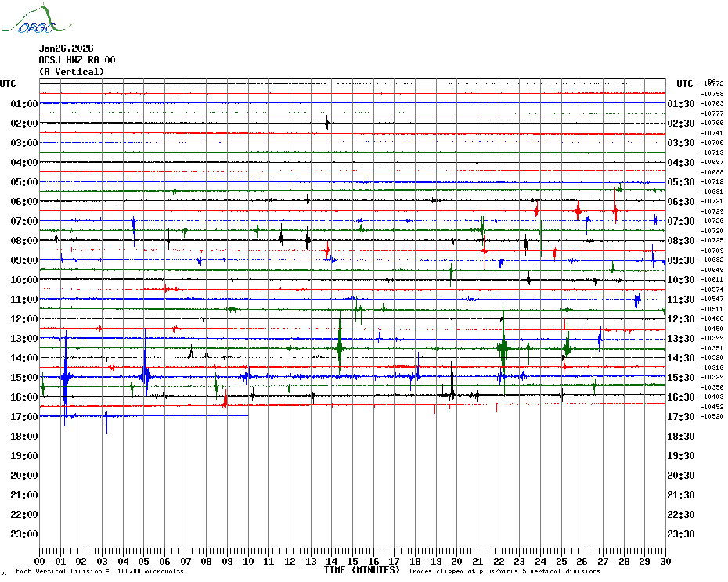The image size is (728, 582).
Task: Click the 06:30 label on right axis
Action: tap(679, 202)
